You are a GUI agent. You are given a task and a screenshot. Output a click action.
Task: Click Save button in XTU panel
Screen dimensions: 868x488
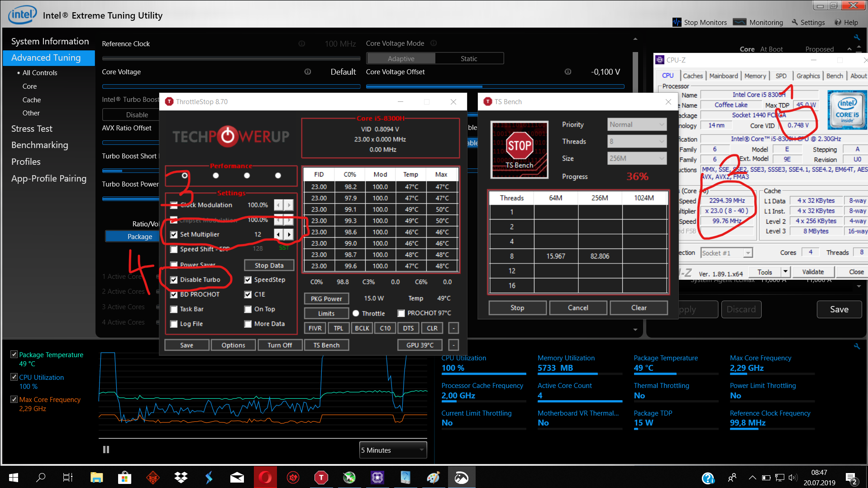[839, 309]
